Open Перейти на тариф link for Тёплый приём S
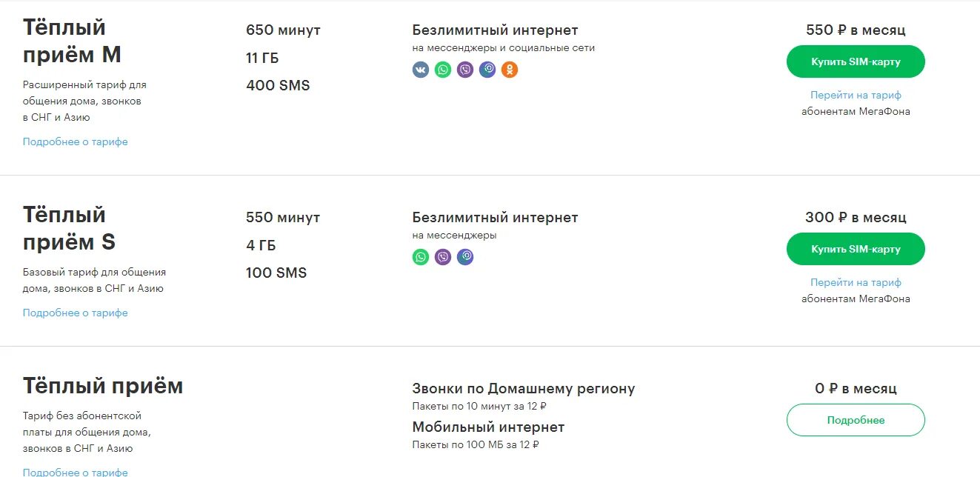The height and width of the screenshot is (477, 980). 856,282
